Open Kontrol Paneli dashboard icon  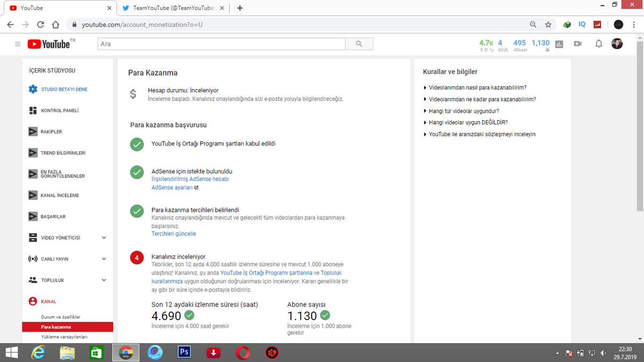click(x=33, y=110)
